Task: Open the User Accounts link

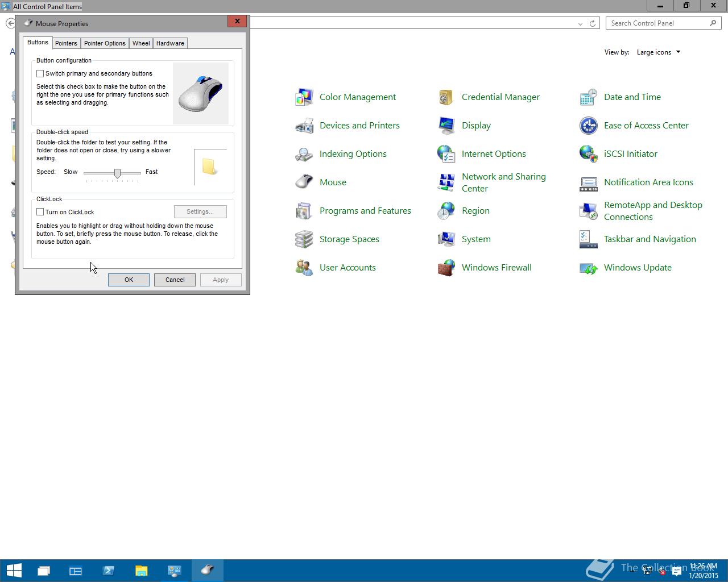Action: click(x=348, y=268)
